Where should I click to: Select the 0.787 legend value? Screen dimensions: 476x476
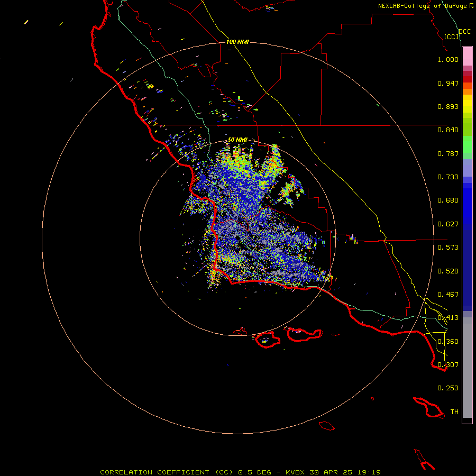(x=448, y=153)
